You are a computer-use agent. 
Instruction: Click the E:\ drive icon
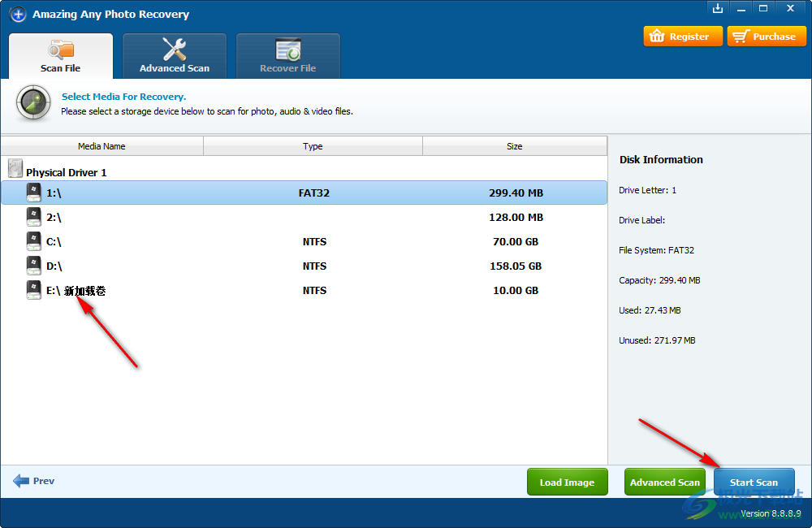pos(33,290)
